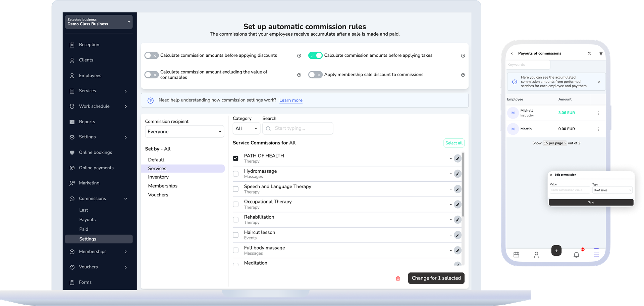Expand Settings sidebar submenu
Image resolution: width=644 pixels, height=306 pixels.
pyautogui.click(x=126, y=137)
